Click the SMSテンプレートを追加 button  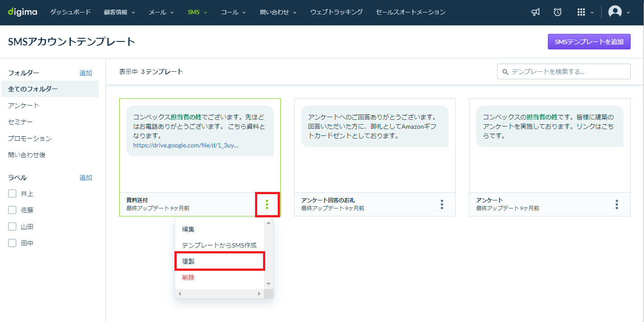pos(589,42)
